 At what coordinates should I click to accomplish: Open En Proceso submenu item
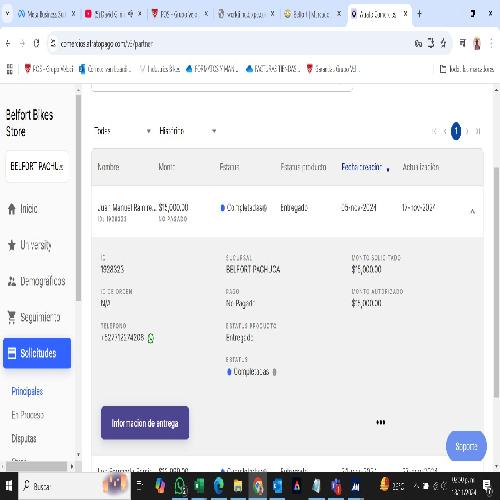pos(28,415)
